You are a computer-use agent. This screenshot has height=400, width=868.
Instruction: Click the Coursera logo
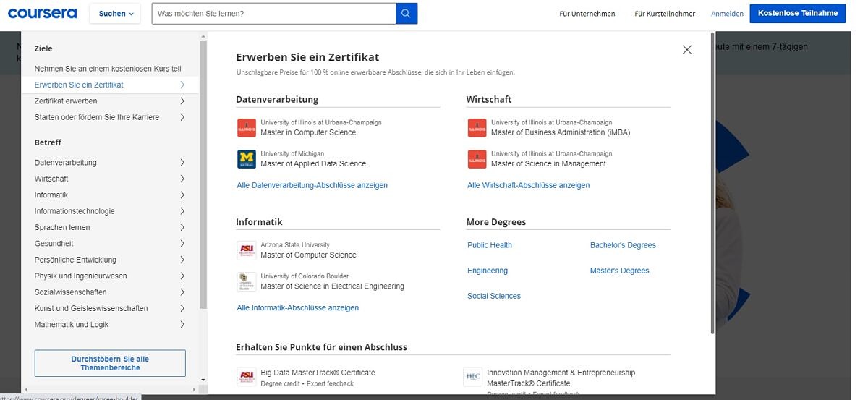click(x=41, y=14)
